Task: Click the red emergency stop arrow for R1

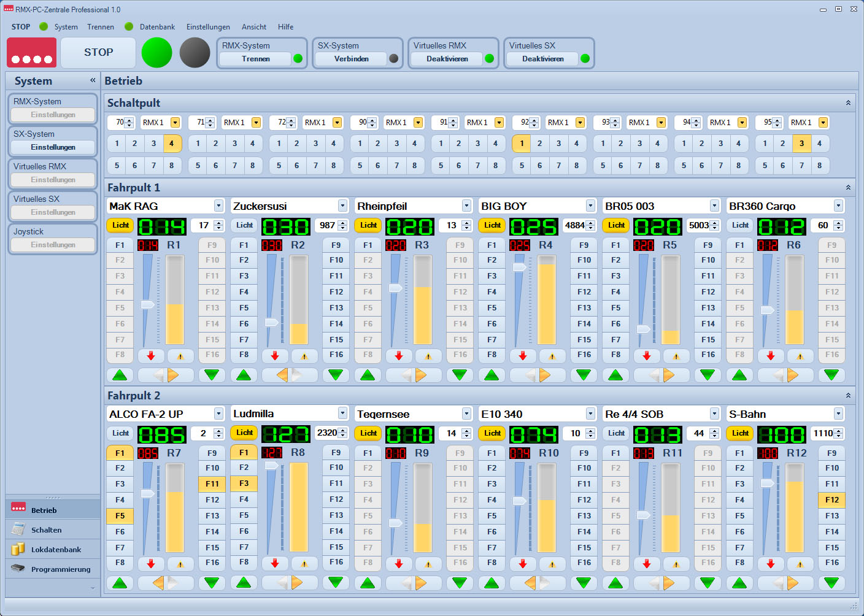Action: click(x=151, y=356)
